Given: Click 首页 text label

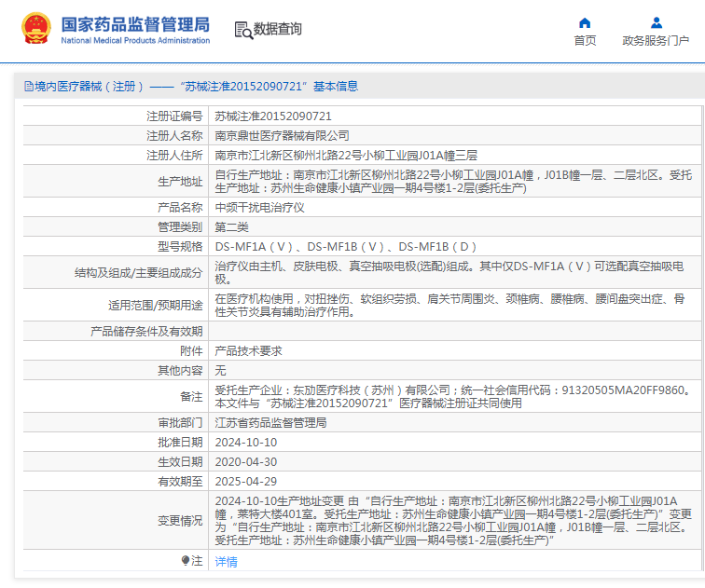Looking at the screenshot, I should tap(585, 41).
